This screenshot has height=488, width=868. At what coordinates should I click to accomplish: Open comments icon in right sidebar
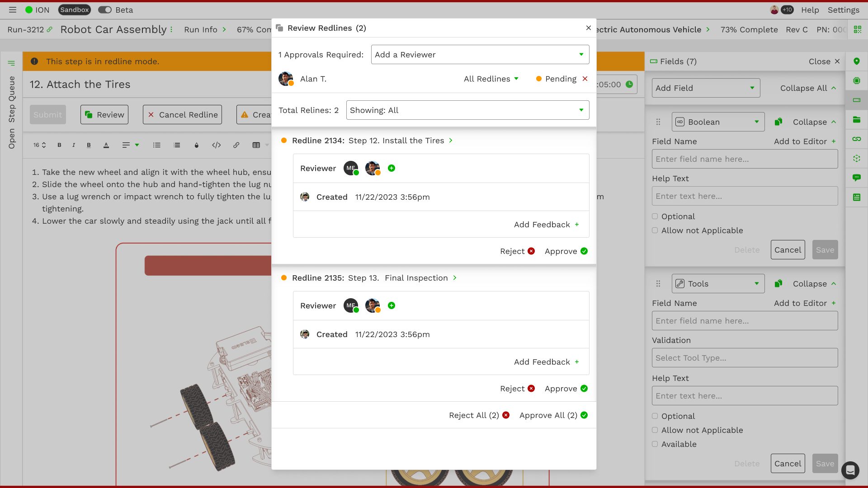point(857,178)
